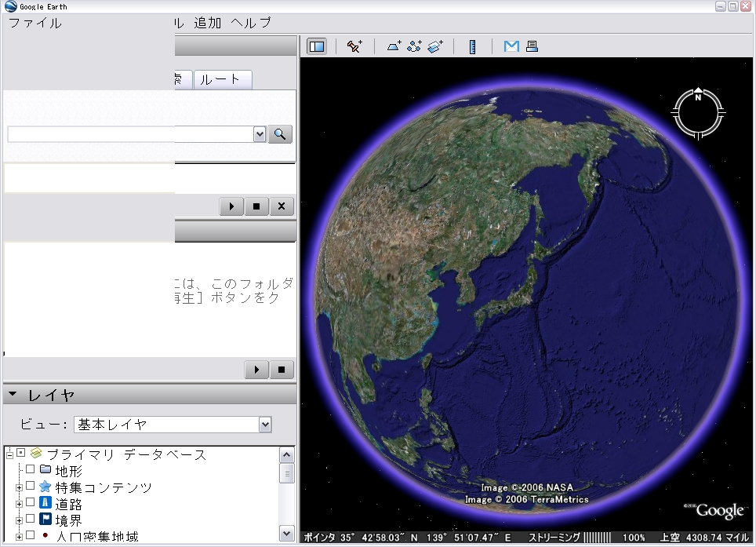The image size is (756, 547).
Task: Click the add placemark pushpin icon
Action: (354, 46)
